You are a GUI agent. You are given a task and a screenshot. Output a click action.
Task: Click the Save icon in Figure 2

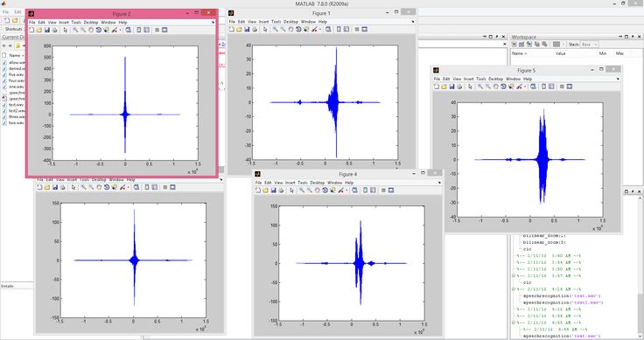point(47,30)
